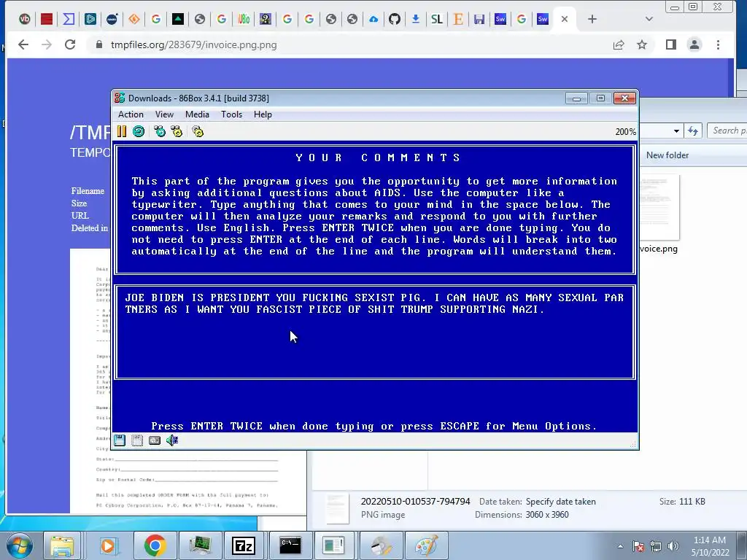The image size is (747, 560).
Task: Switch to the orange E tab
Action: tap(458, 19)
